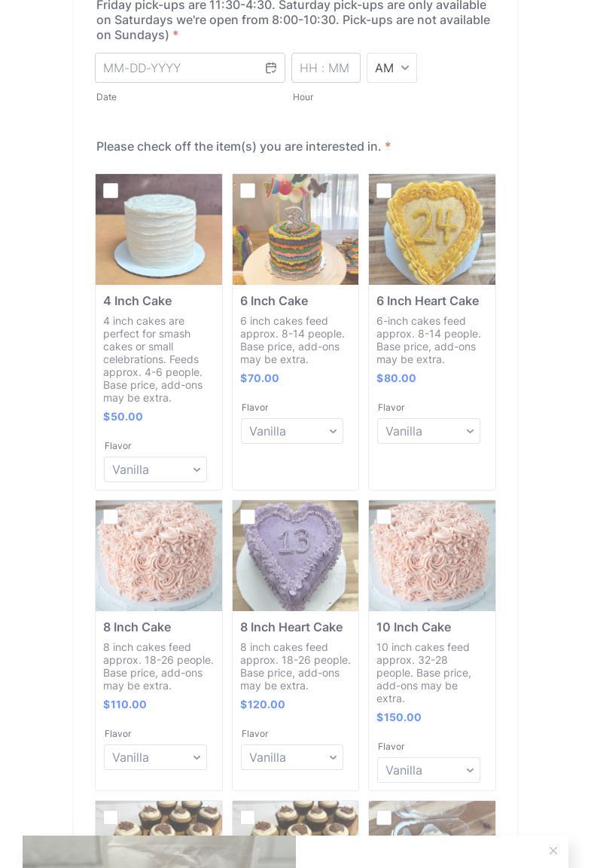Click the purple heart cake photo
This screenshot has height=868, width=591.
click(x=295, y=556)
